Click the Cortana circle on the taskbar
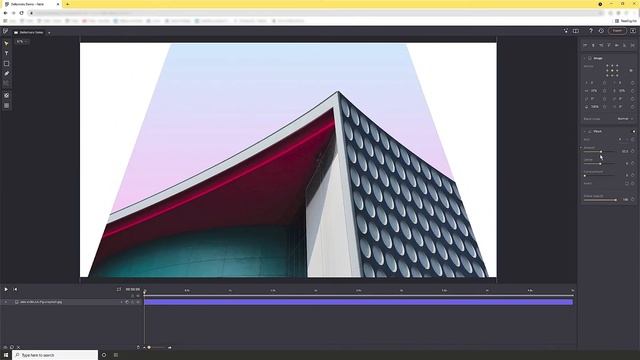This screenshot has width=640, height=360. pyautogui.click(x=104, y=355)
